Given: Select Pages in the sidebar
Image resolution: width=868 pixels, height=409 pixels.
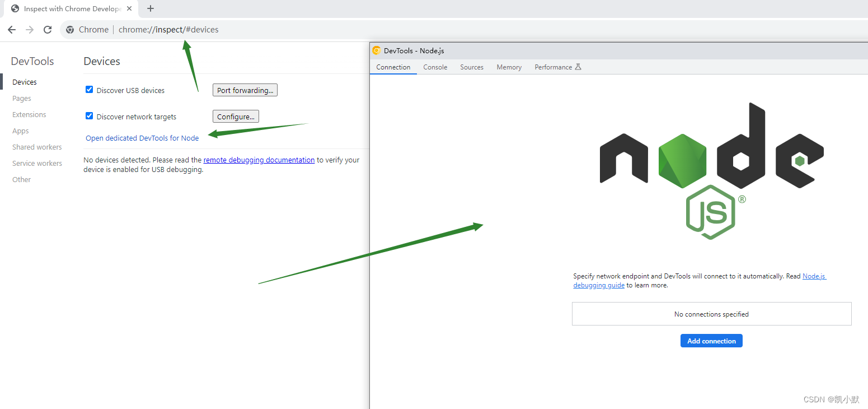Looking at the screenshot, I should click(22, 98).
